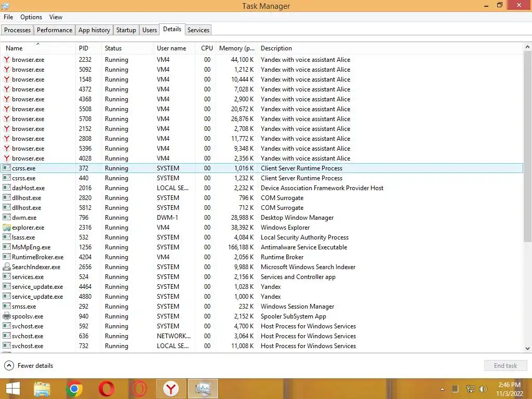
Task: Click the icon beside csrss.exe PID 440
Action: point(6,178)
